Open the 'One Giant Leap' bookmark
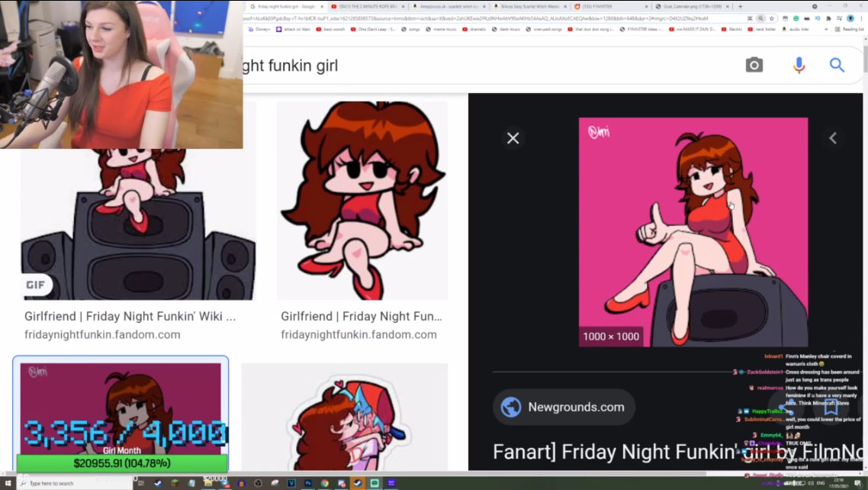This screenshot has height=490, width=868. point(373,29)
